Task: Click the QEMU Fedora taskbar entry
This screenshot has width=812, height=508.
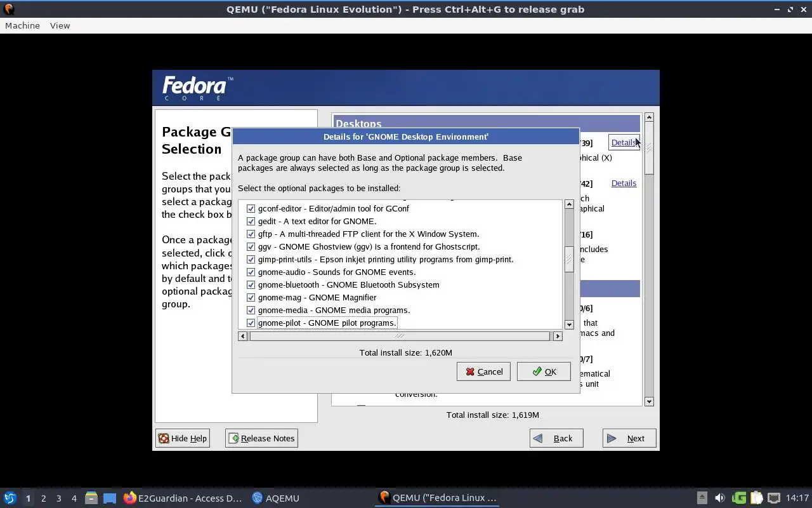Action: [x=438, y=498]
